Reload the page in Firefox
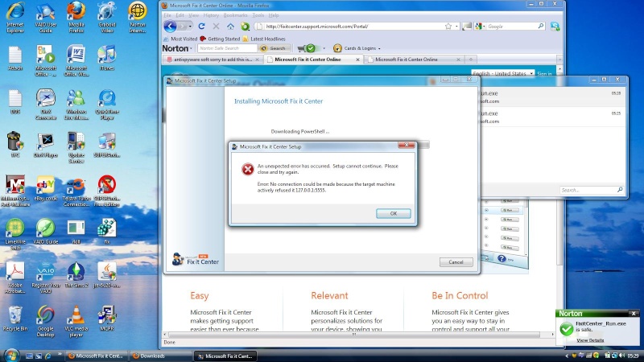644x362 pixels. [x=201, y=27]
